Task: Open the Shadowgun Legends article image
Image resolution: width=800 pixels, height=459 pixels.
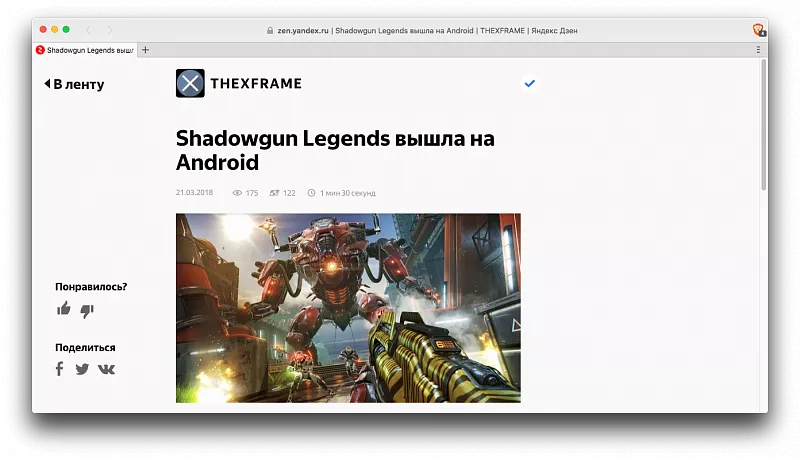Action: coord(348,307)
